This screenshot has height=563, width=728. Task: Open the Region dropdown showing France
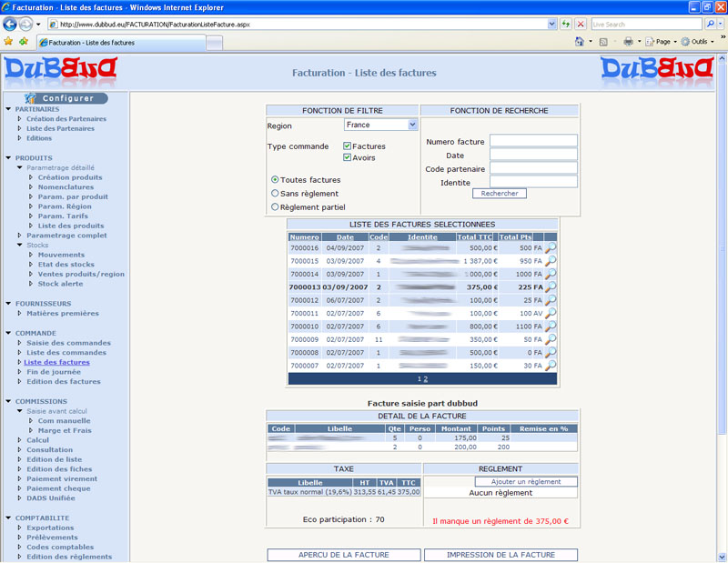(380, 125)
